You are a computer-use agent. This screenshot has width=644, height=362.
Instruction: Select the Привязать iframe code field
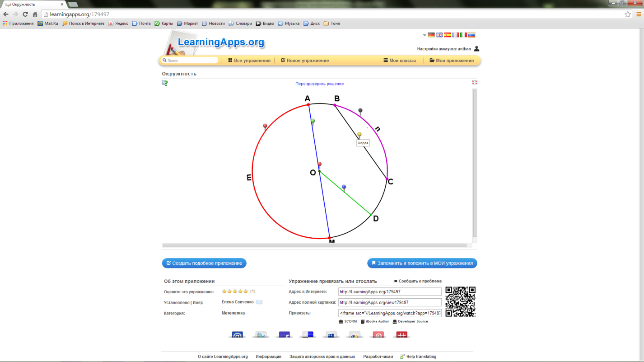point(390,313)
